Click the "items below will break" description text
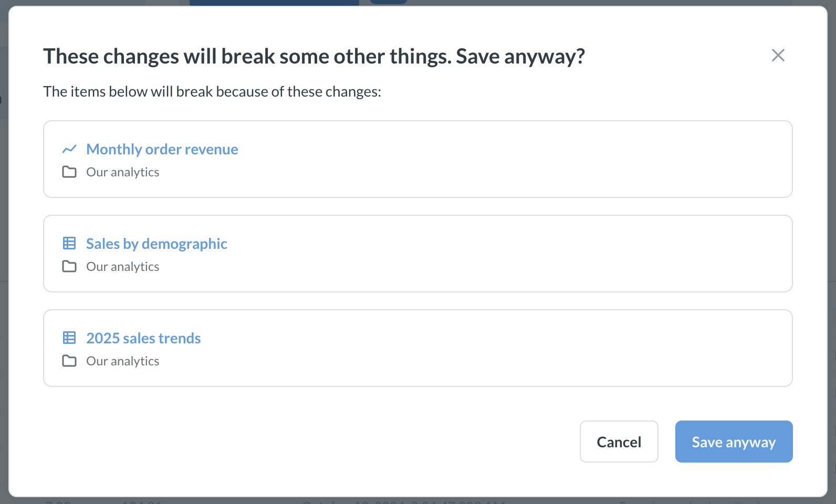Screen dimensions: 836x504 212,92
